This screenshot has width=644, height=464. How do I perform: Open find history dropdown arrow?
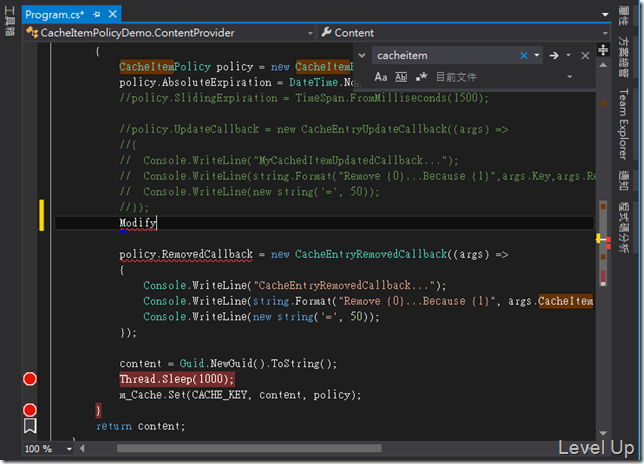pyautogui.click(x=536, y=55)
